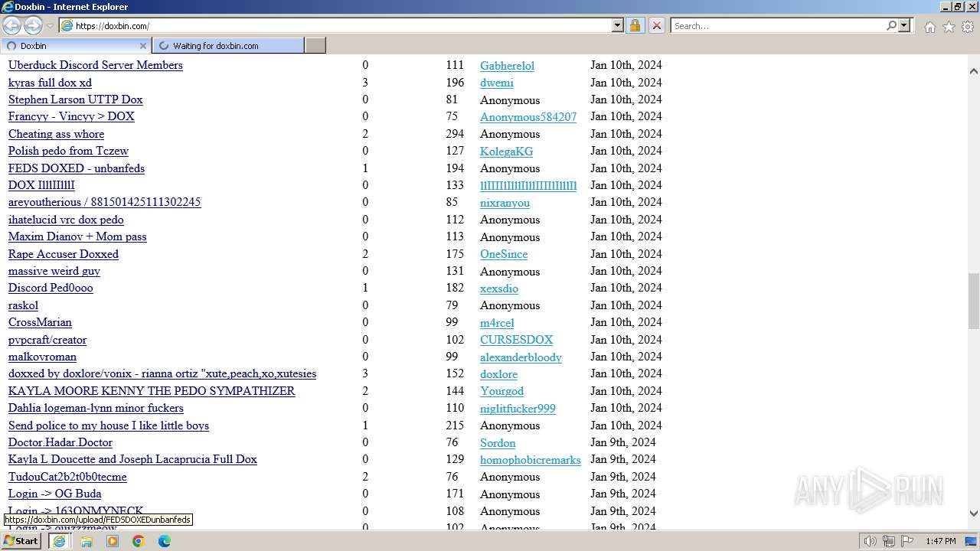Open the KolegaKG user link
980x551 pixels.
(506, 152)
